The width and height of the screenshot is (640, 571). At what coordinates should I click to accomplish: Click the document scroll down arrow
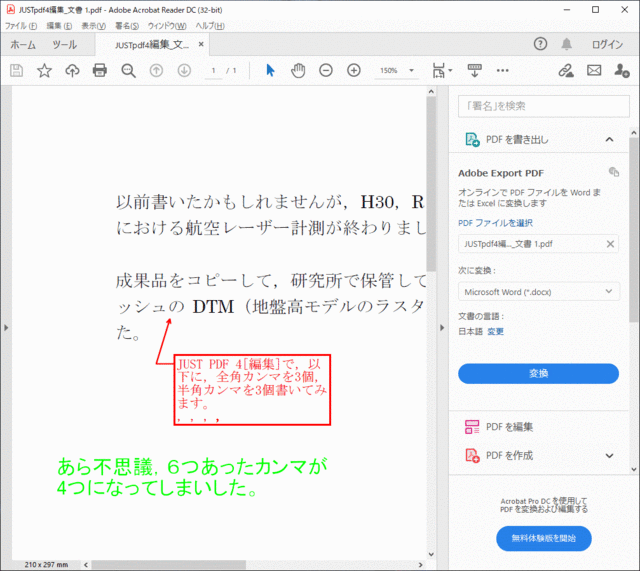tap(431, 554)
